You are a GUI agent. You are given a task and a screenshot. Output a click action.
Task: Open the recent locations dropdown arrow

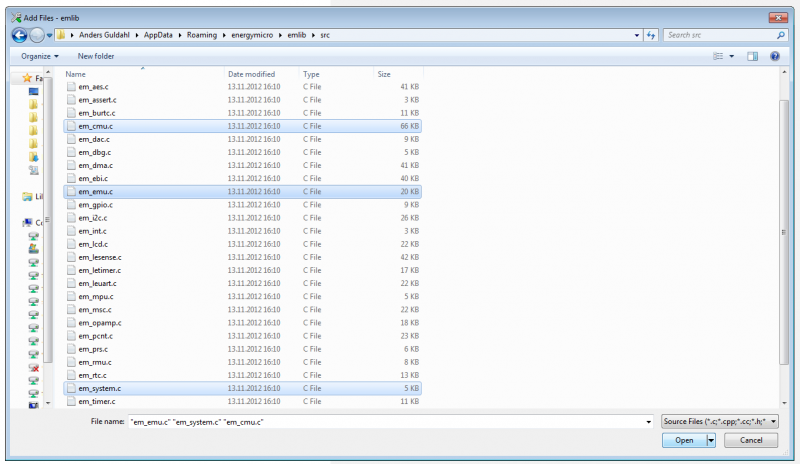49,36
